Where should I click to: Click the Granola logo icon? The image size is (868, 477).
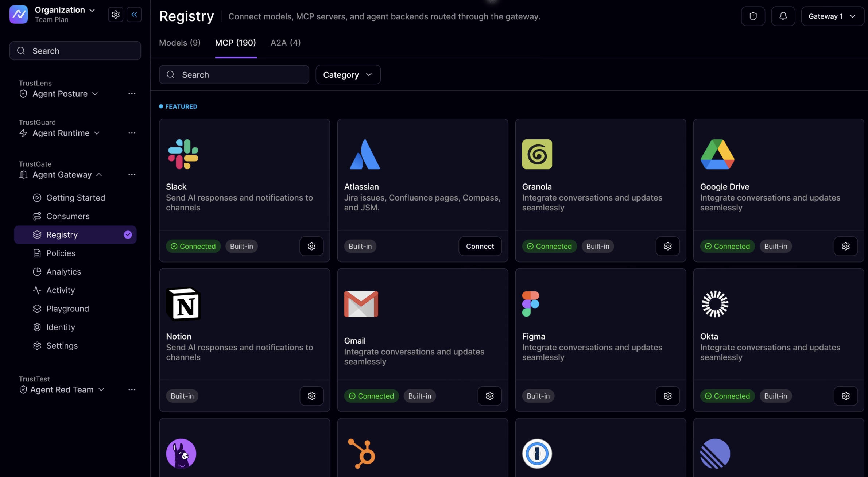537,154
